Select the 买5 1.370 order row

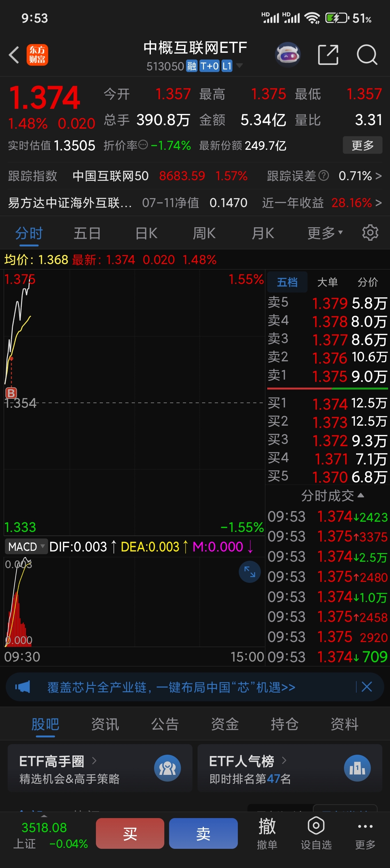pyautogui.click(x=327, y=477)
